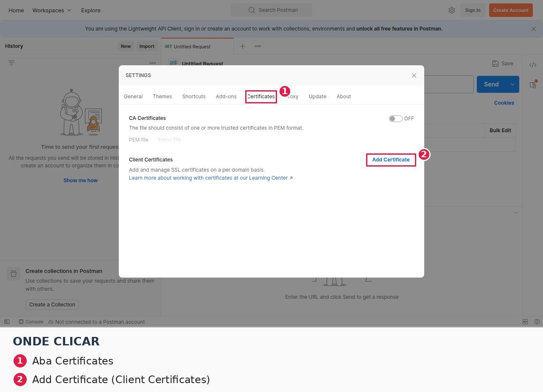Open the History three-dots options menu

[x=153, y=63]
